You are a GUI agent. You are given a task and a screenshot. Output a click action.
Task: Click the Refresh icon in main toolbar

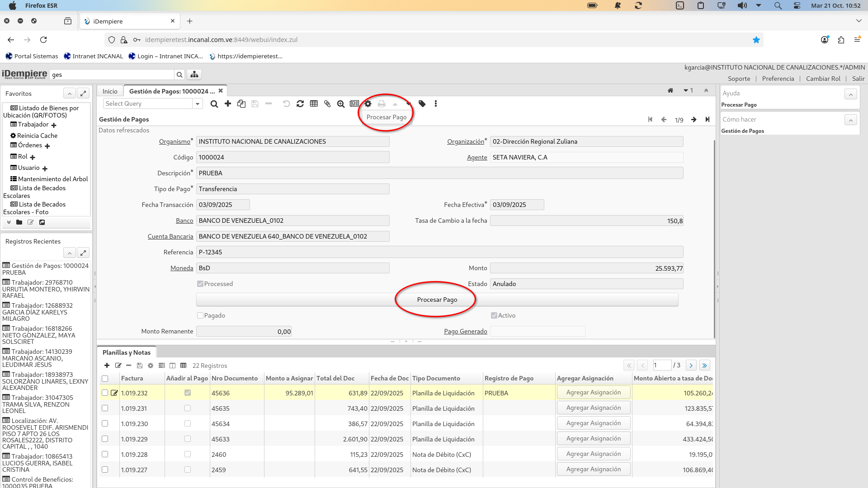pos(300,104)
